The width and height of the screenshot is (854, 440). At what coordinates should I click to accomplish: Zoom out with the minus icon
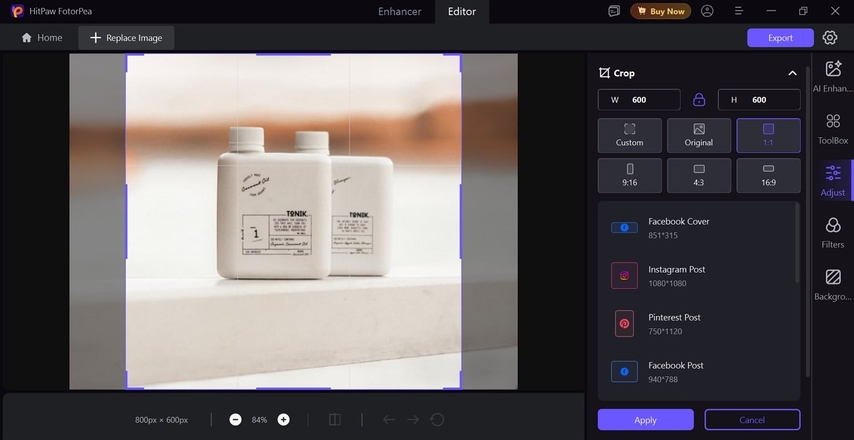(235, 419)
